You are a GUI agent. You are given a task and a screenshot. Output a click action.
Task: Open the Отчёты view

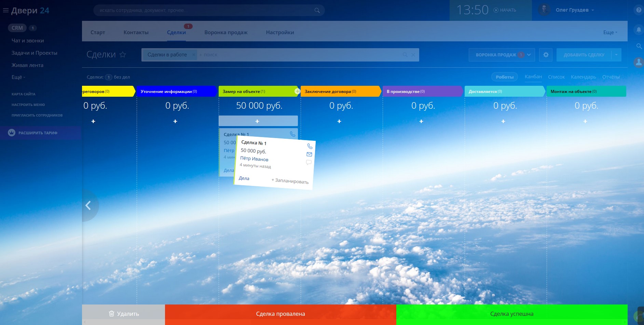pos(611,77)
